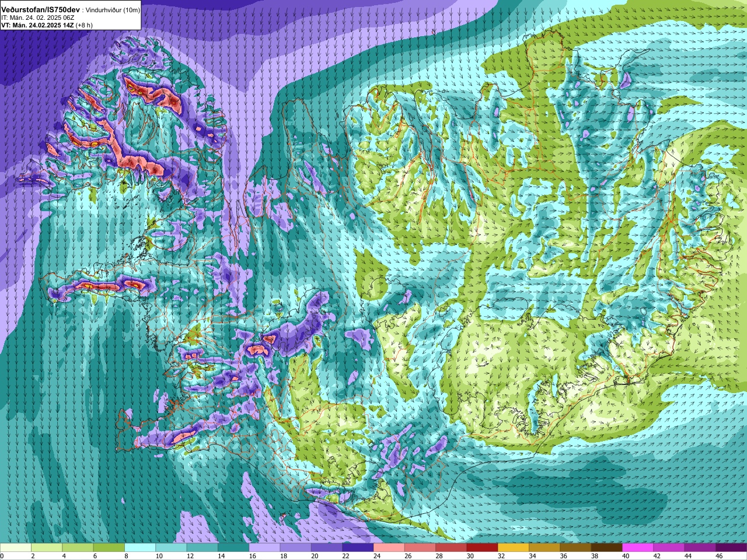Click the legend scale label '36'
Screen dimensions: 747x560
563,556
